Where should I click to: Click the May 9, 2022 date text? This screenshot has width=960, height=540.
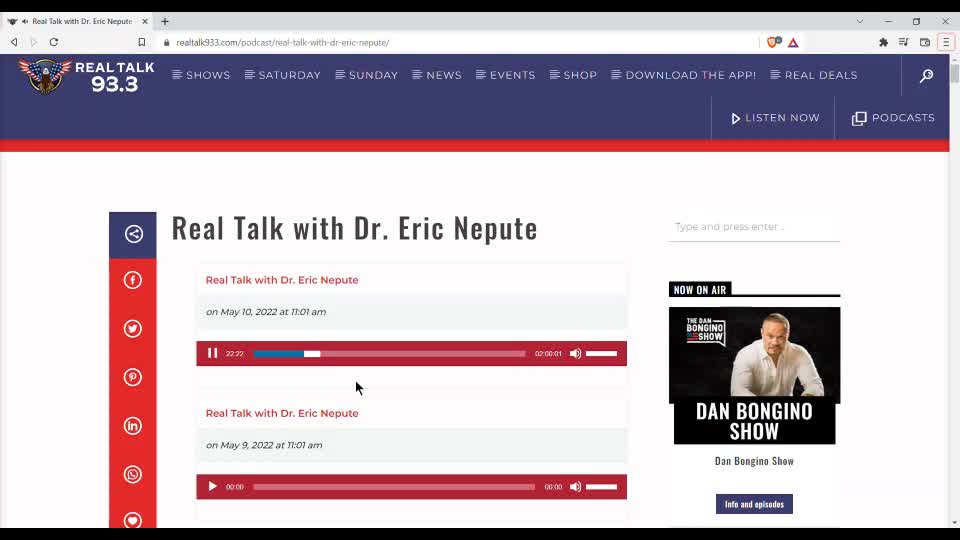click(264, 445)
